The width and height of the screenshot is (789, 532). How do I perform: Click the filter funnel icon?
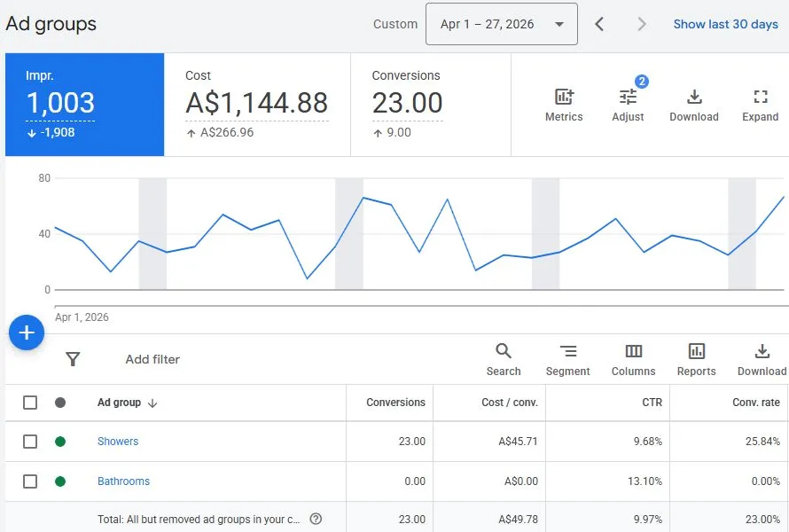(x=73, y=359)
